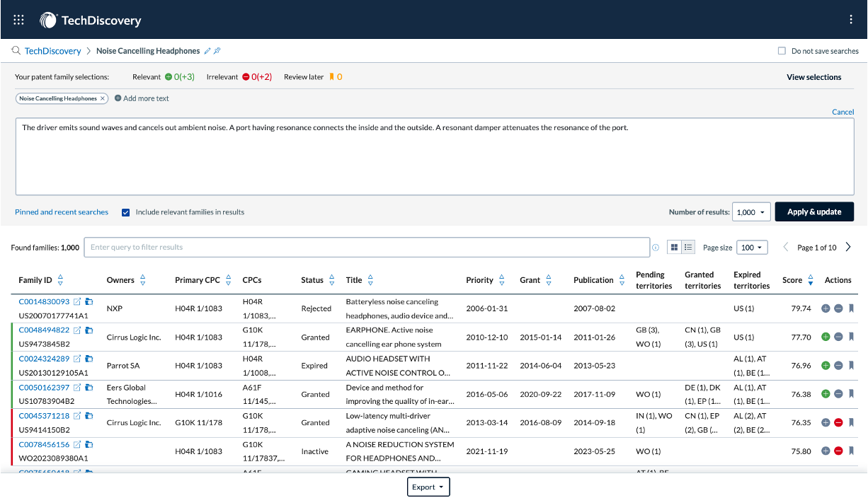Enable Do not save searches checkbox
The width and height of the screenshot is (868, 498).
coord(782,51)
